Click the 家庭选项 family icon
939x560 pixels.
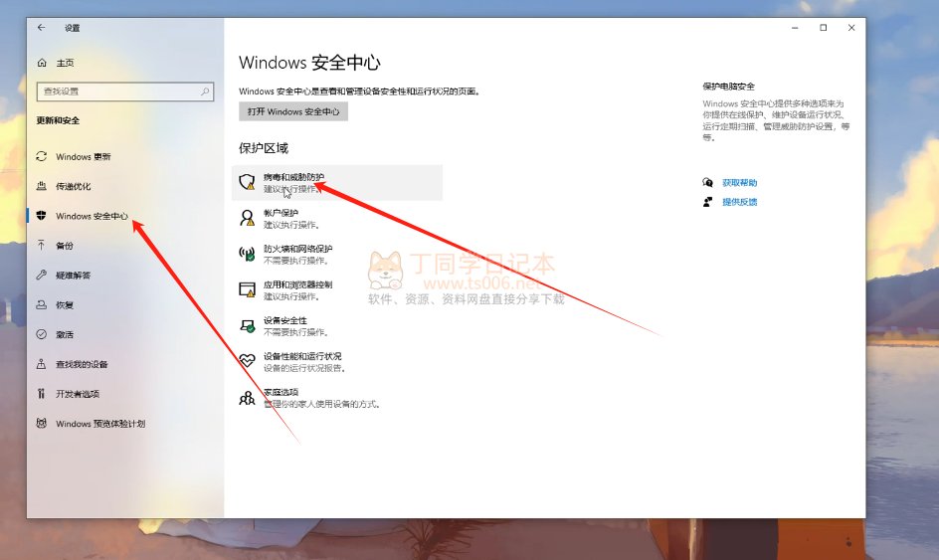(x=247, y=398)
